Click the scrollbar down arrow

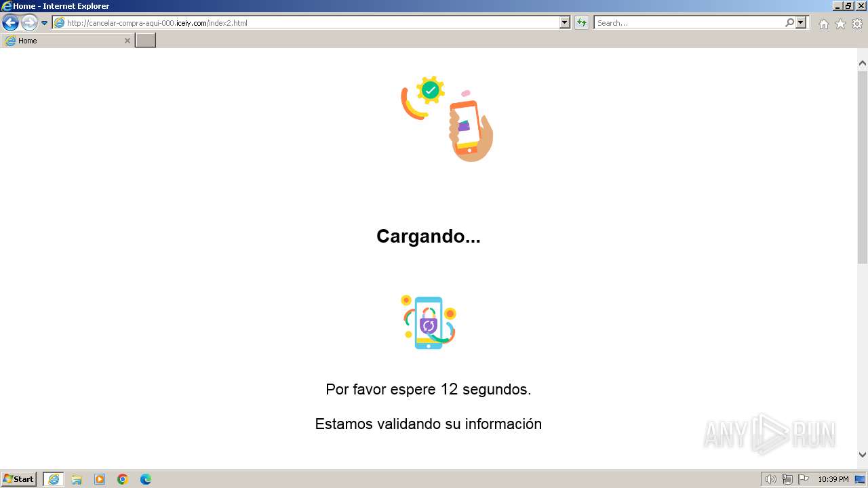click(x=863, y=455)
